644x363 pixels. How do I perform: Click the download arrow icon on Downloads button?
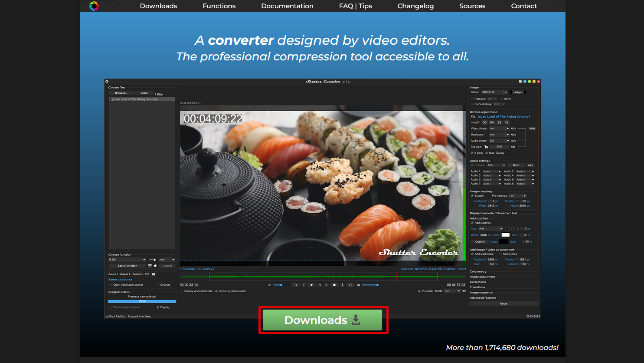[x=356, y=320]
